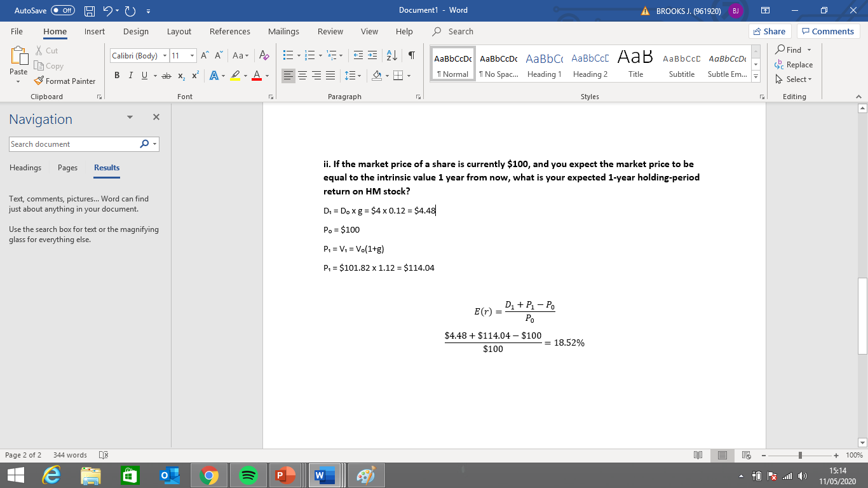Open Find dropdown arrow
868x488 pixels.
[x=810, y=50]
